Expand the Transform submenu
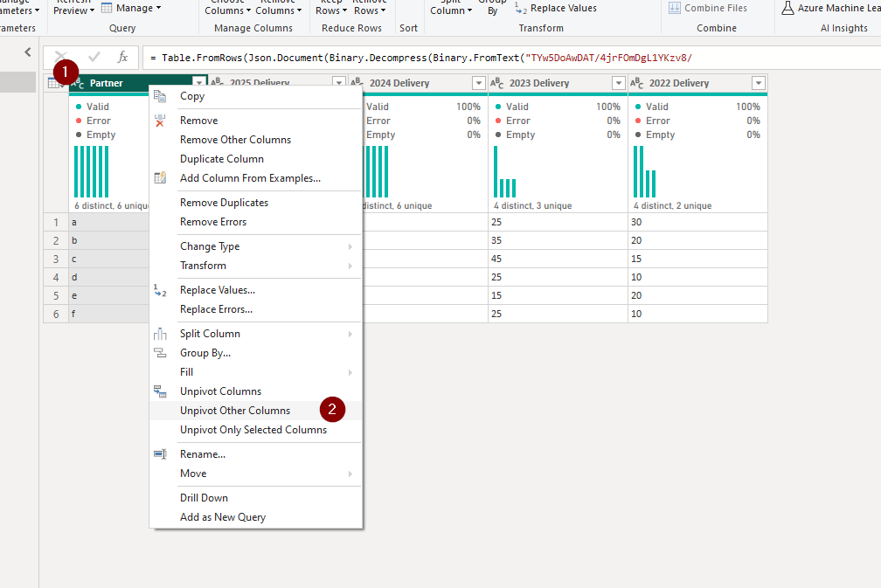881x588 pixels. tap(350, 266)
